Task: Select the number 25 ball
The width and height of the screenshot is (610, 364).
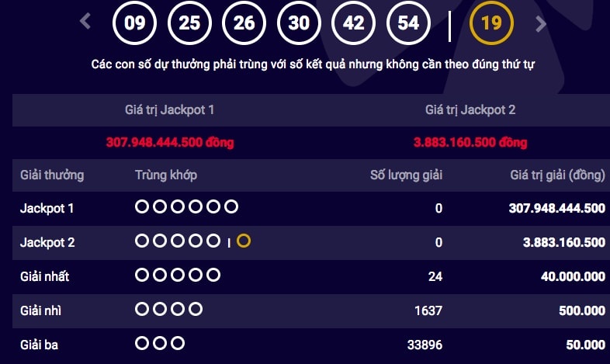Action: (x=189, y=23)
